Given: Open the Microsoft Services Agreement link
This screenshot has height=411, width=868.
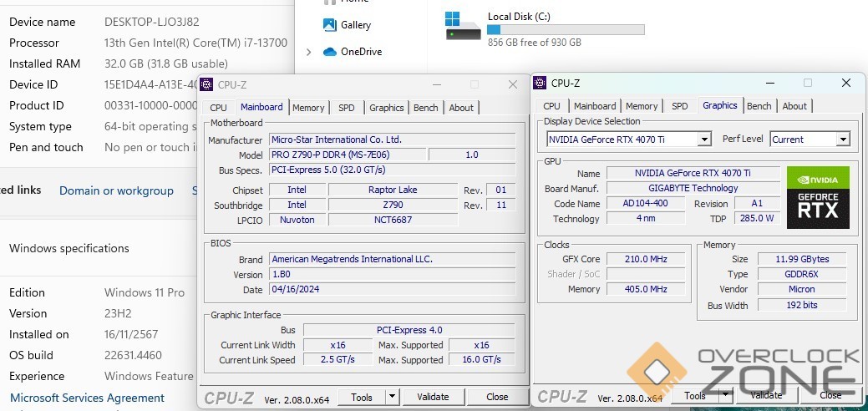Looking at the screenshot, I should (x=87, y=398).
